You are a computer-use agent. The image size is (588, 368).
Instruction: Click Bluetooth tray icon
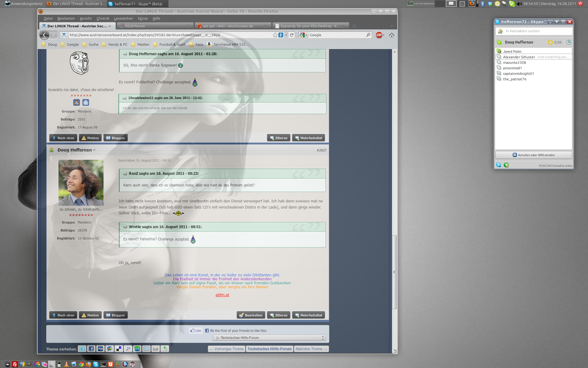coord(483,4)
